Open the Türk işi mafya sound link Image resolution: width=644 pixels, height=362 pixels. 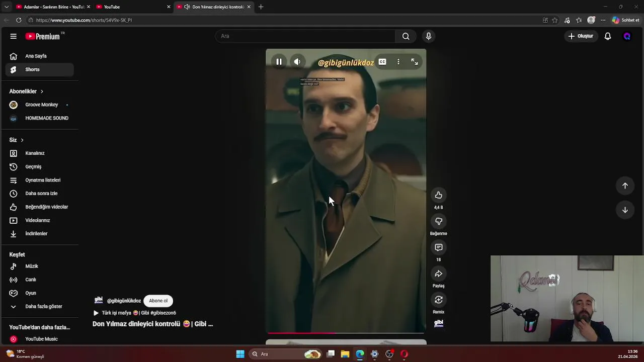(134, 313)
